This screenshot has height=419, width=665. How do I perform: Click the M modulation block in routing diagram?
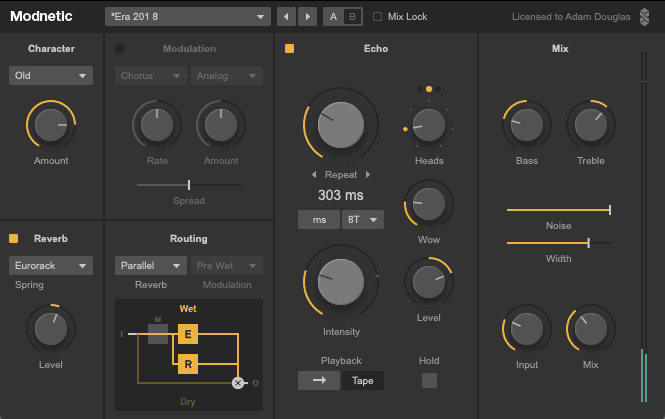(158, 333)
